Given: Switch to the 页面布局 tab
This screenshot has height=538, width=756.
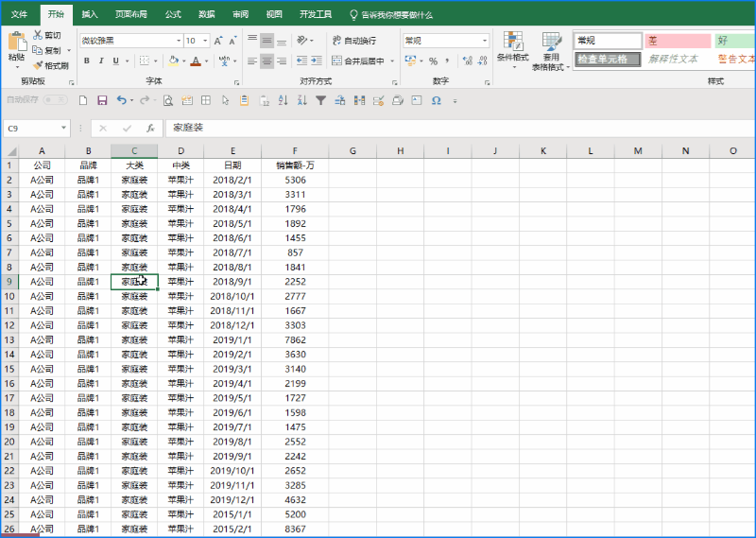Looking at the screenshot, I should 131,14.
